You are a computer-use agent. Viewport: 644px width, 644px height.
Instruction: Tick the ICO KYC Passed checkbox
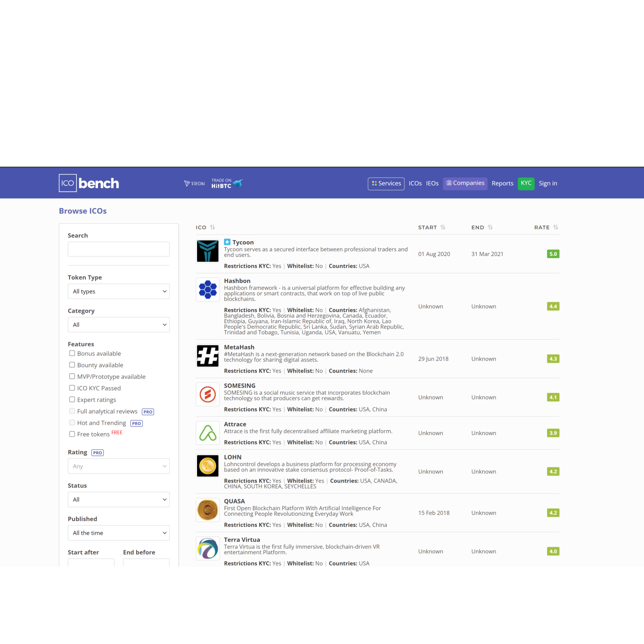(x=72, y=388)
